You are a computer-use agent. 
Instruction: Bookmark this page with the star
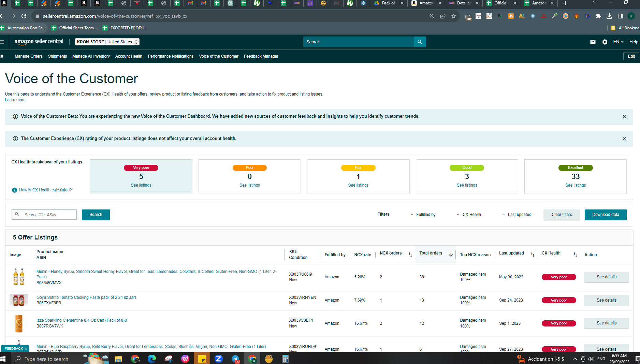point(454,16)
